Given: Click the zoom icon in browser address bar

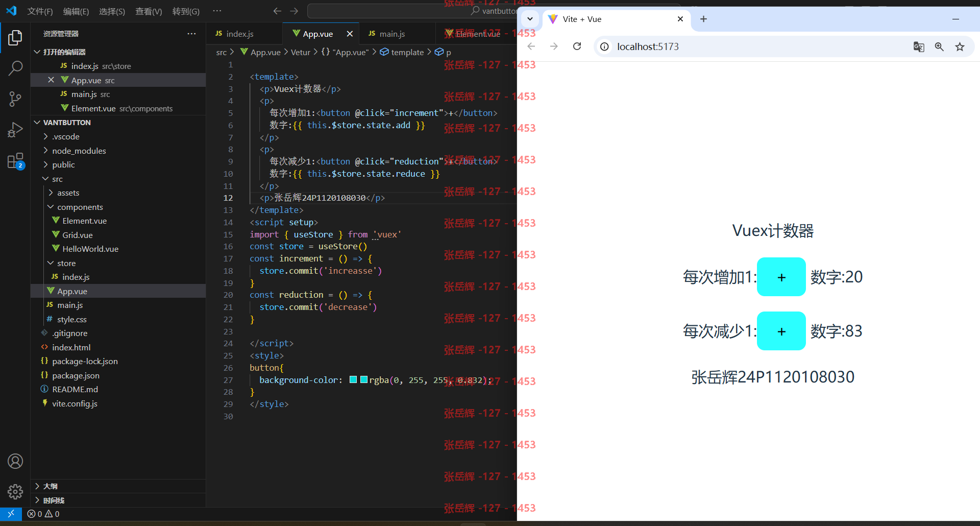Looking at the screenshot, I should click(x=939, y=46).
